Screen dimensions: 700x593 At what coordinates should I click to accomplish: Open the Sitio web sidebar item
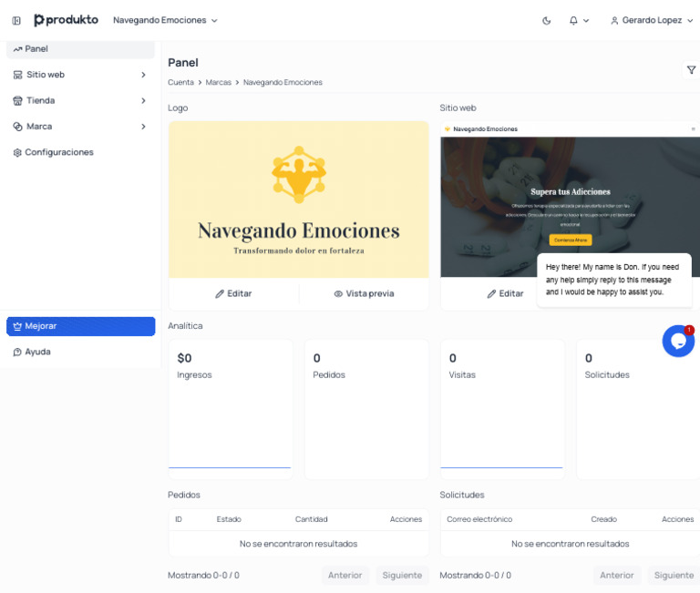[80, 75]
